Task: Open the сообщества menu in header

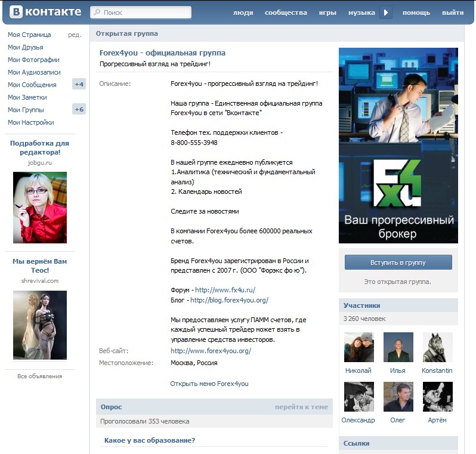Action: pyautogui.click(x=286, y=13)
